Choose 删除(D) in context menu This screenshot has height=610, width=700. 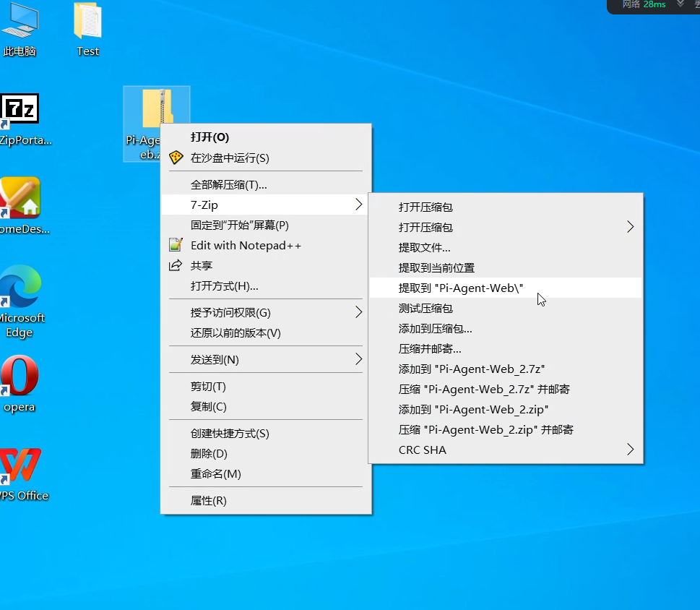pyautogui.click(x=266, y=454)
